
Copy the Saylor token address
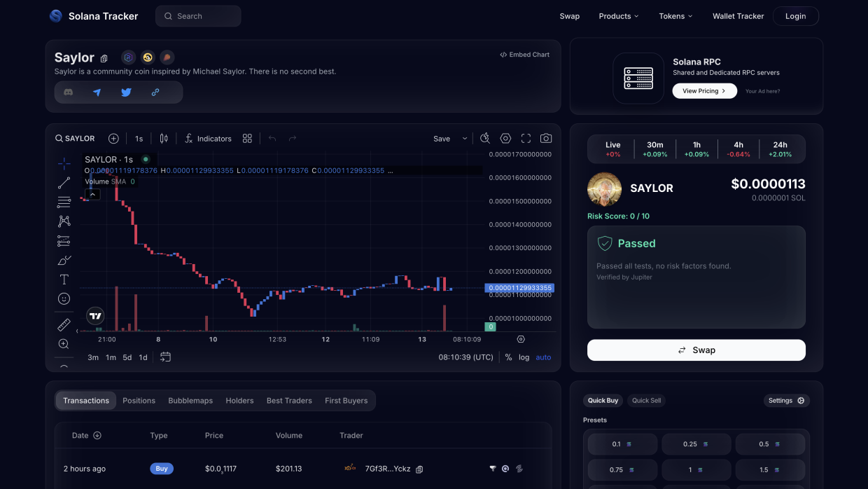(104, 59)
